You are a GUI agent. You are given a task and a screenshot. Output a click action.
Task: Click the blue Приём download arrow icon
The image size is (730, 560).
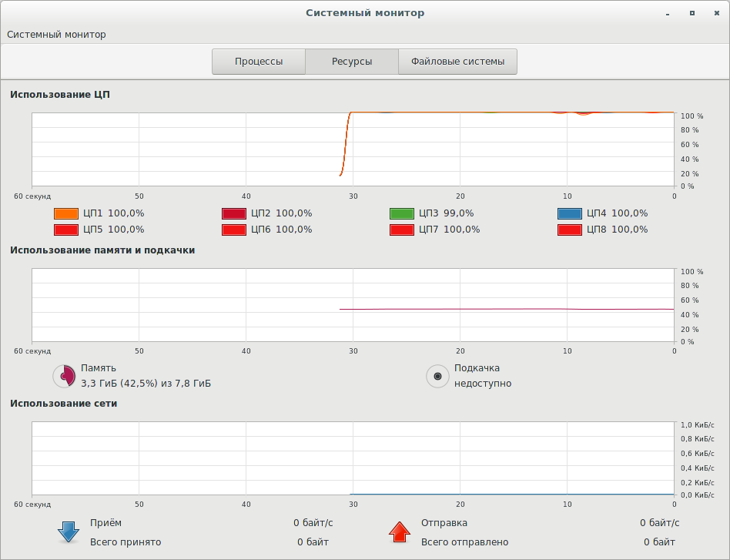[69, 531]
